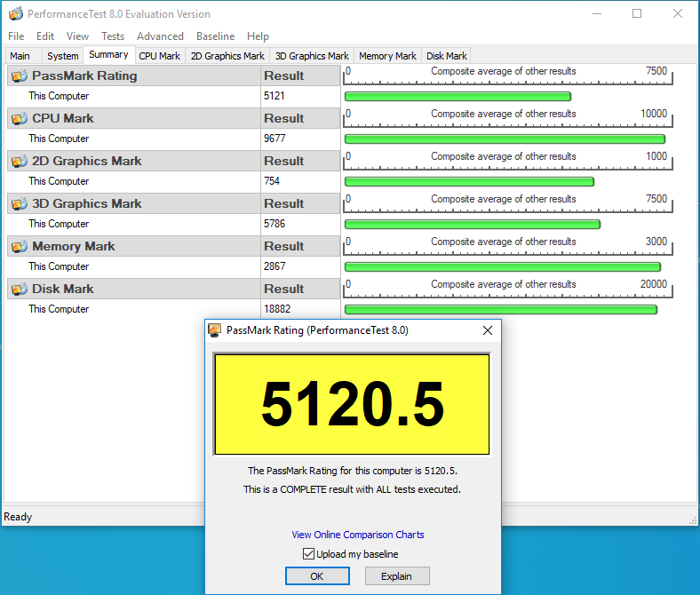Click the 2D Graphics Mark green bar
The height and width of the screenshot is (595, 700).
tap(469, 182)
